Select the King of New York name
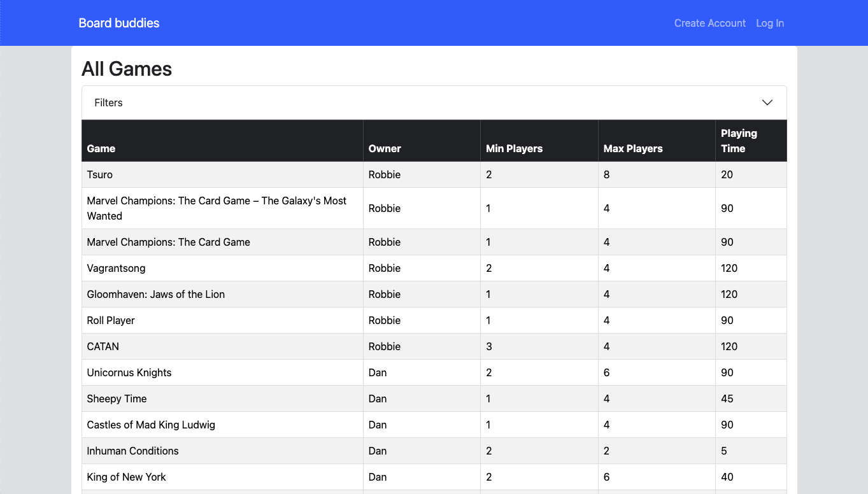 [x=126, y=477]
